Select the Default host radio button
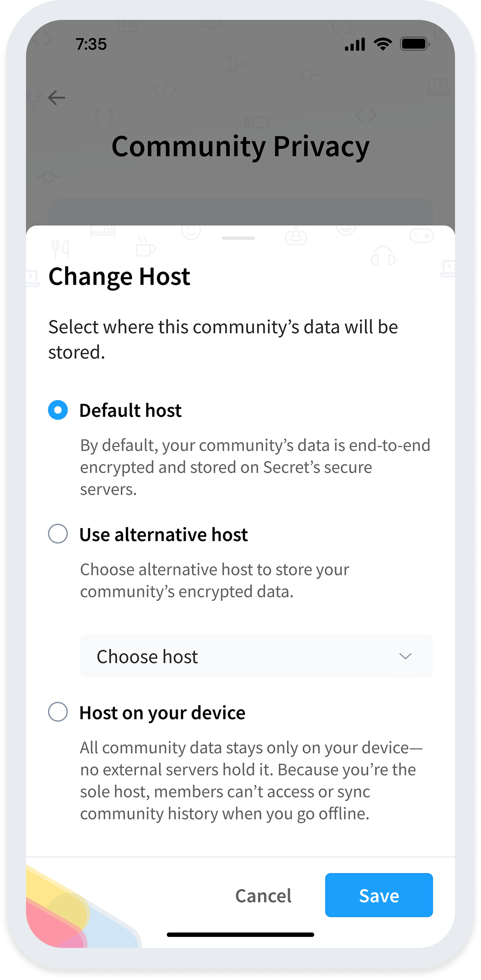481x980 pixels. click(58, 410)
